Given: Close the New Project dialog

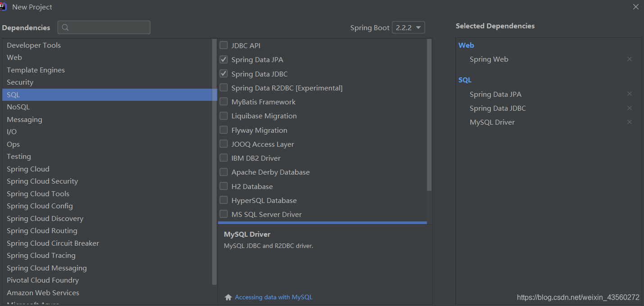Looking at the screenshot, I should (636, 7).
